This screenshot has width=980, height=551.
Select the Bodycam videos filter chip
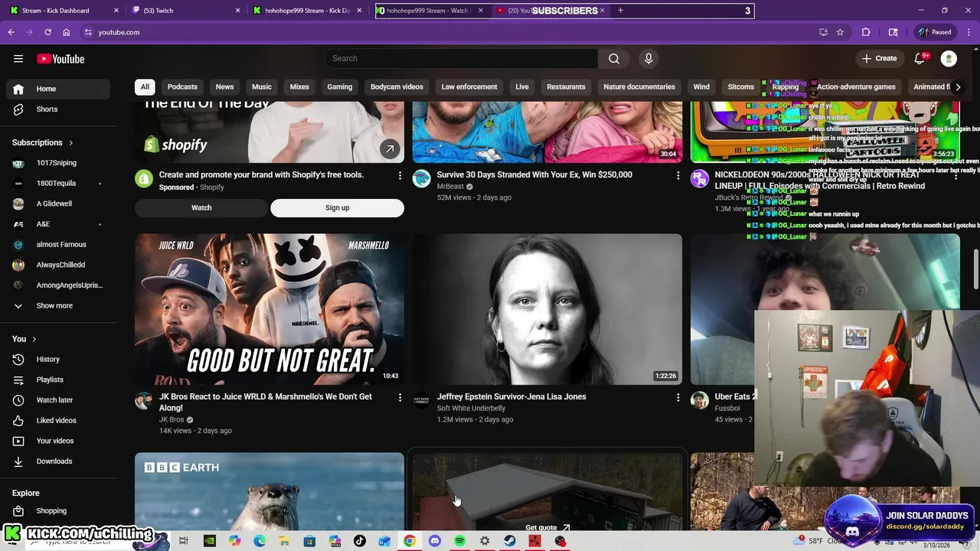tap(397, 87)
